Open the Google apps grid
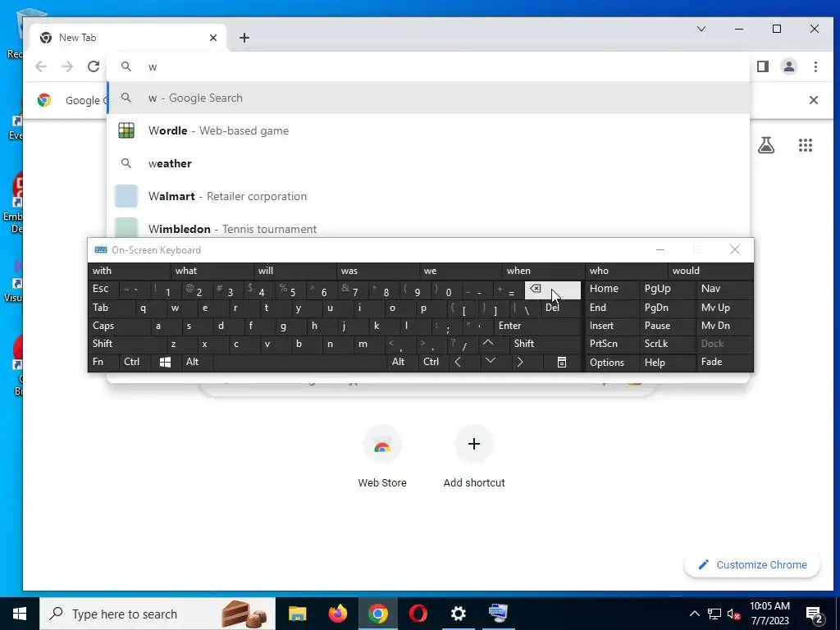The height and width of the screenshot is (630, 840). [806, 145]
